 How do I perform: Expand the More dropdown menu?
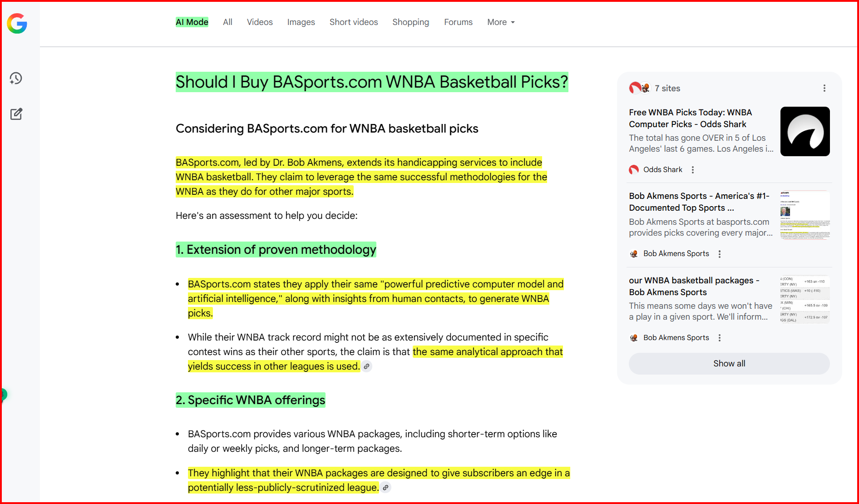[501, 22]
